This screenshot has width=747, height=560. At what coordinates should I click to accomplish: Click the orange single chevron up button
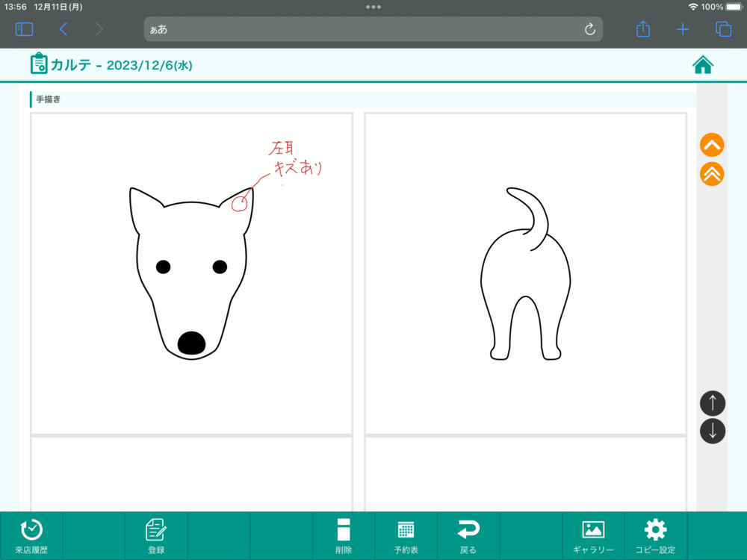[x=712, y=145]
